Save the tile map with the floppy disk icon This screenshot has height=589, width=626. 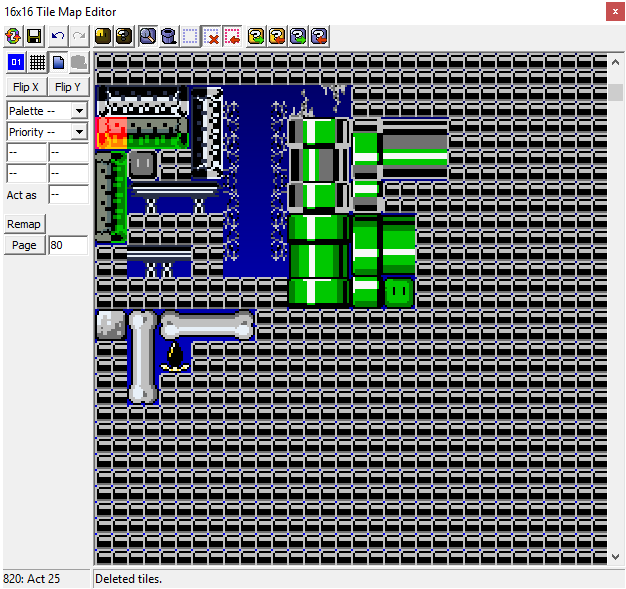pos(34,36)
